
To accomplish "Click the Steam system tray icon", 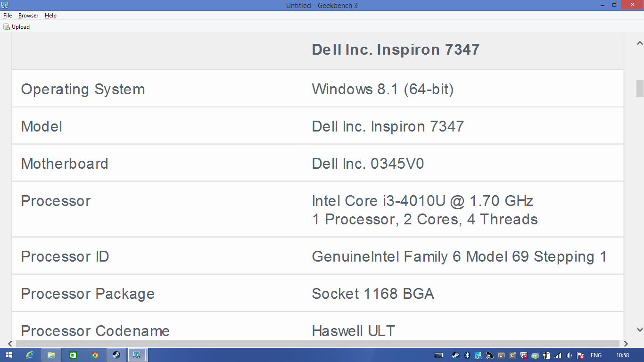I will 455,355.
